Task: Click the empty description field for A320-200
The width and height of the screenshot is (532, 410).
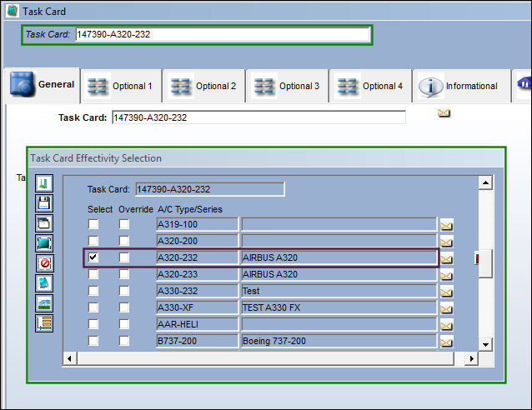Action: tap(339, 241)
